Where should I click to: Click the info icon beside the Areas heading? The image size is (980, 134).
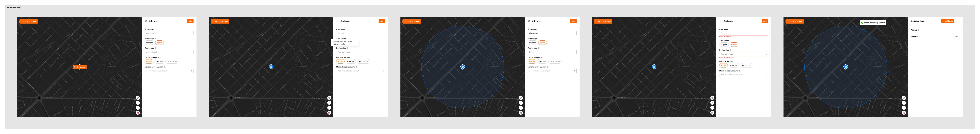click(x=918, y=30)
